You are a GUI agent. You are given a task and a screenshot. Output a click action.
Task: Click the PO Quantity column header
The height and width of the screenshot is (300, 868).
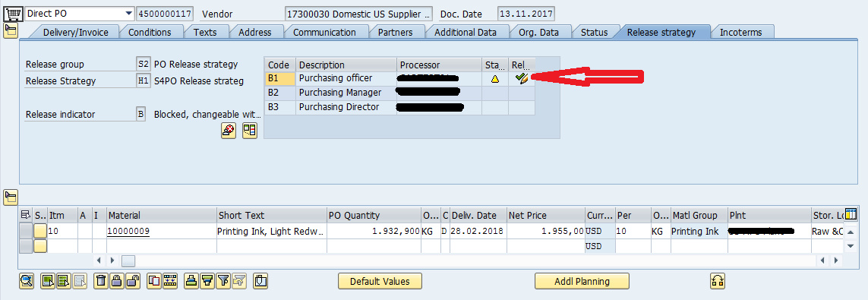tap(374, 215)
